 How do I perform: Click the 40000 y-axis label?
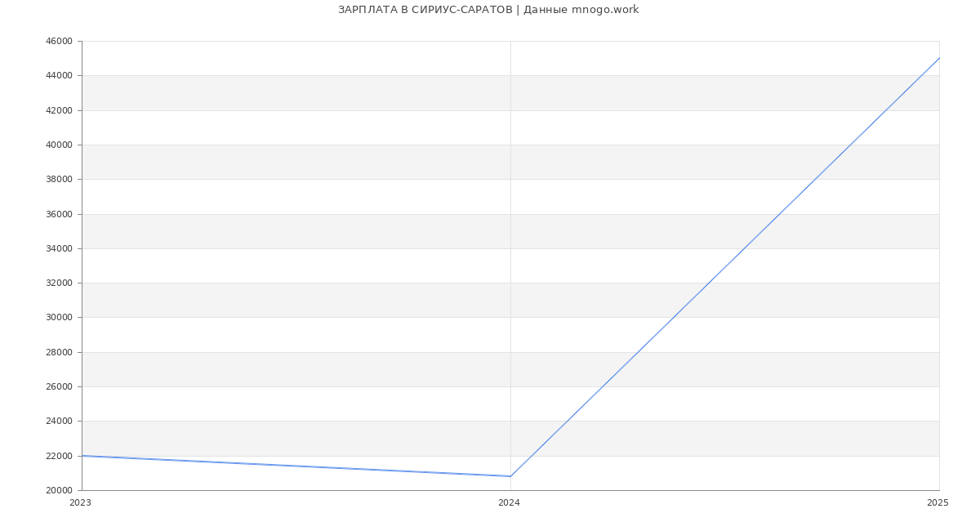[59, 145]
